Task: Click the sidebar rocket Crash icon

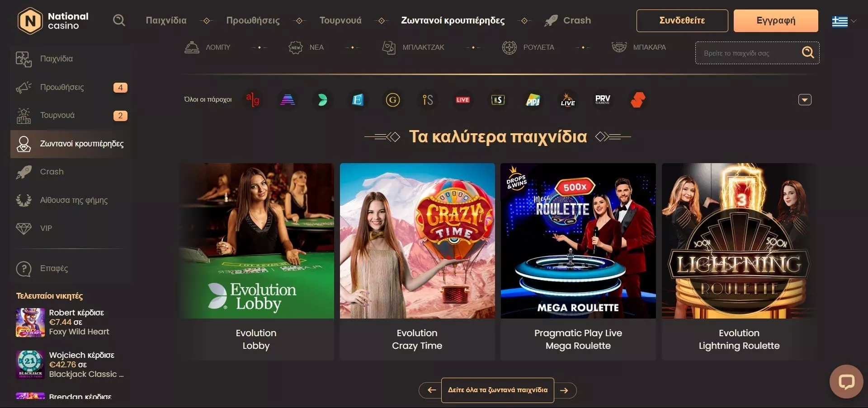Action: coord(24,172)
